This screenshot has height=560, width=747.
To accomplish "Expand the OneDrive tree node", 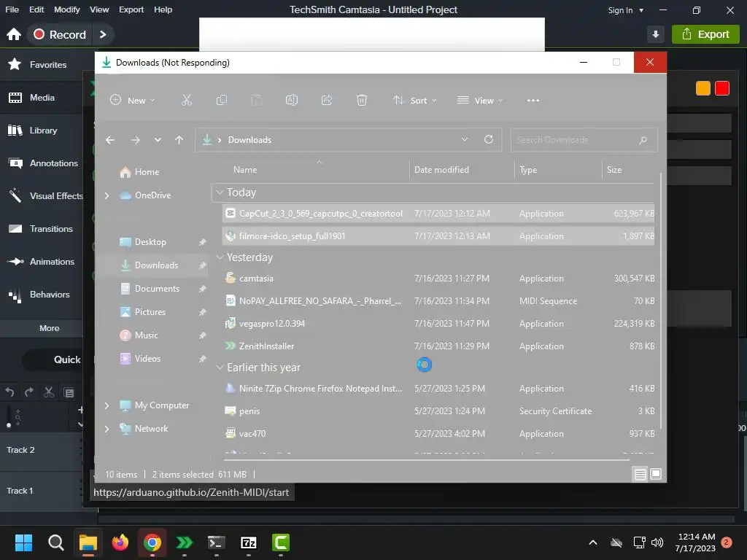I will point(107,195).
